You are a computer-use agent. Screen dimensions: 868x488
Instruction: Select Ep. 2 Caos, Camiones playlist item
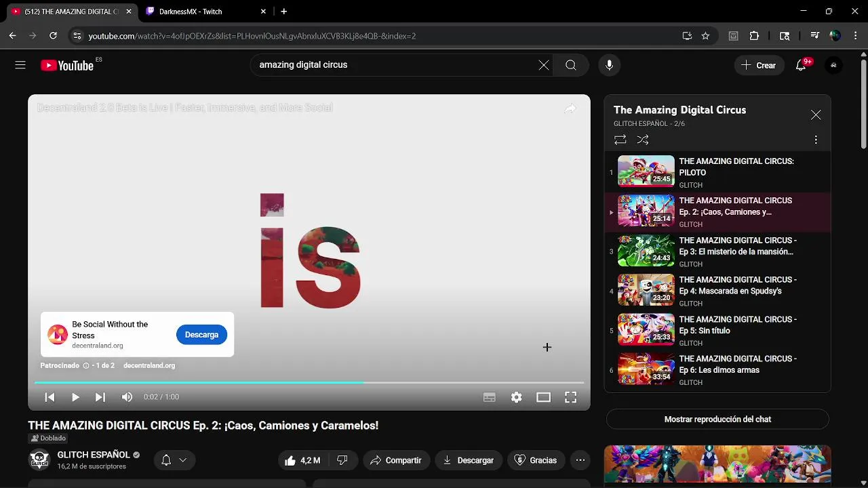pos(717,212)
